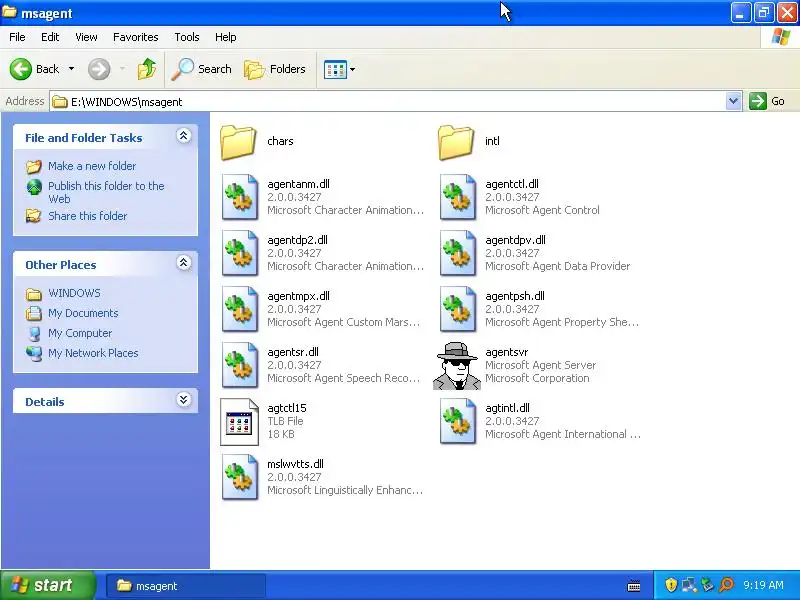Open My Network Places link
The width and height of the screenshot is (800, 600).
[93, 353]
